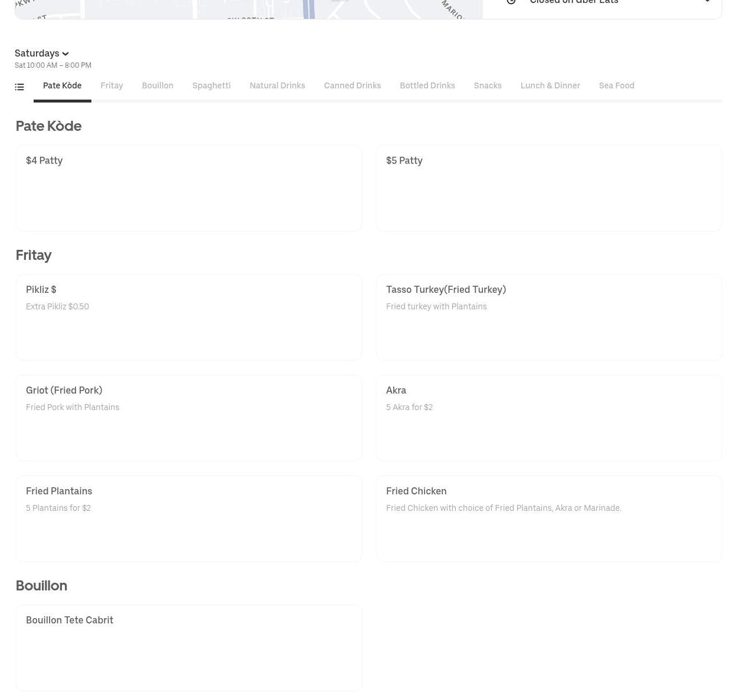737x700 pixels.
Task: Click 'Fried Pork with Plantains' description
Action: (73, 407)
